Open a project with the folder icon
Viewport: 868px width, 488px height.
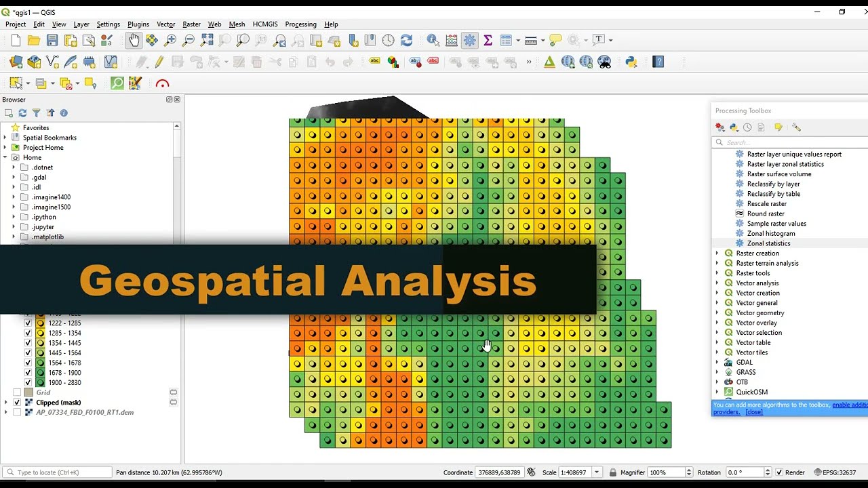click(x=34, y=41)
